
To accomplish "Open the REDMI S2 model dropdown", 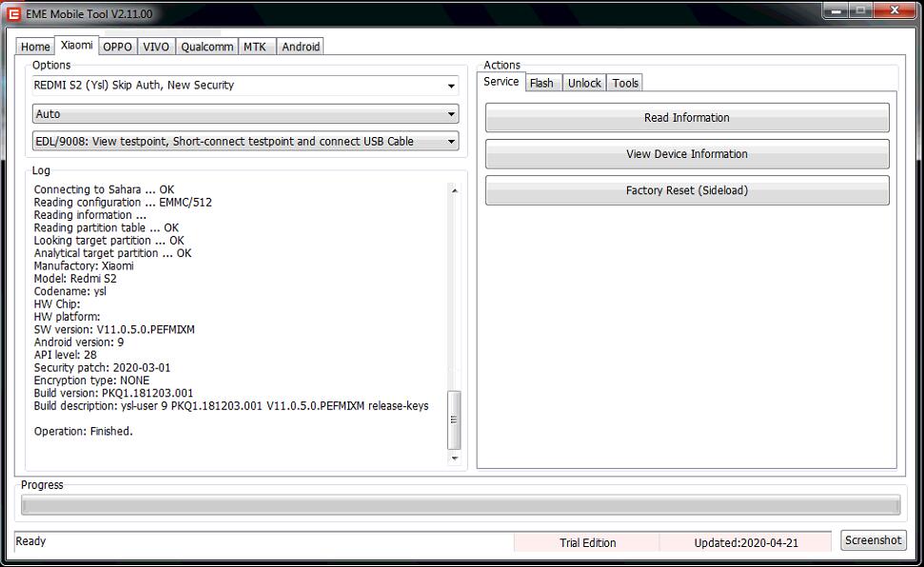I will point(246,86).
